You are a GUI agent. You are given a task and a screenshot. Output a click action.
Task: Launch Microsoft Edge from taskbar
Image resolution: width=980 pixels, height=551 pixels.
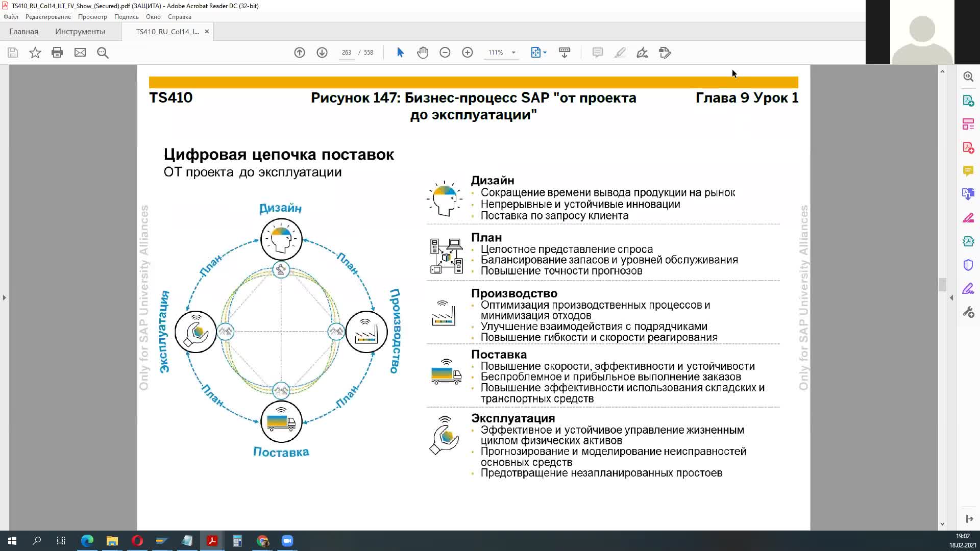tap(87, 541)
